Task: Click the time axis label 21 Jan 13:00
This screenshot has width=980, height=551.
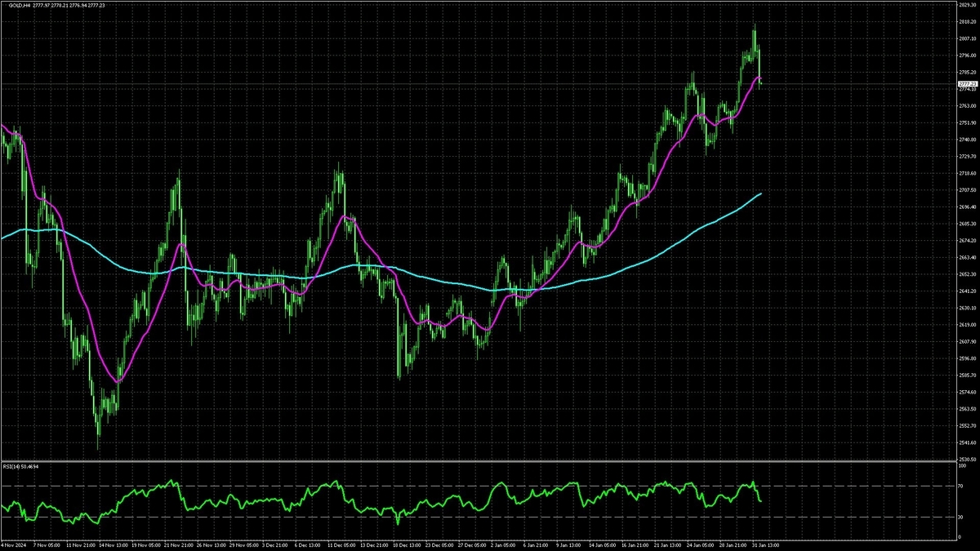Action: [668, 544]
